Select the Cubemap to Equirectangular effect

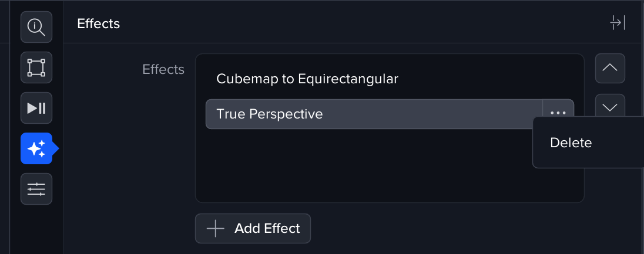(307, 79)
